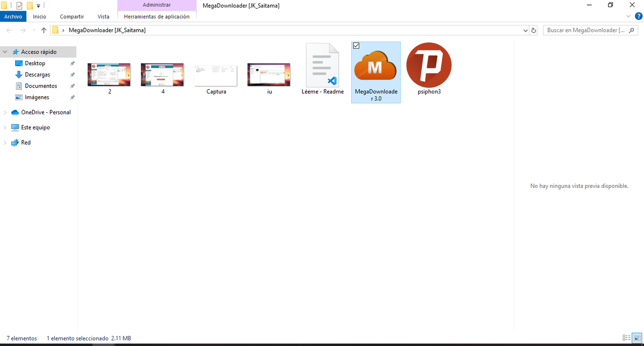Open the recent locations dropdown arrow
The image size is (644, 346).
34,30
